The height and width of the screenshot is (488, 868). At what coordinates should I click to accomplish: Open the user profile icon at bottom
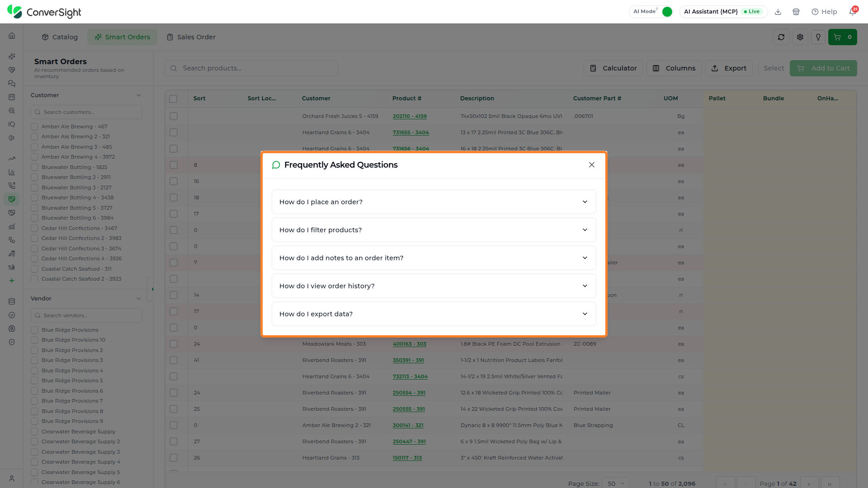point(12,479)
